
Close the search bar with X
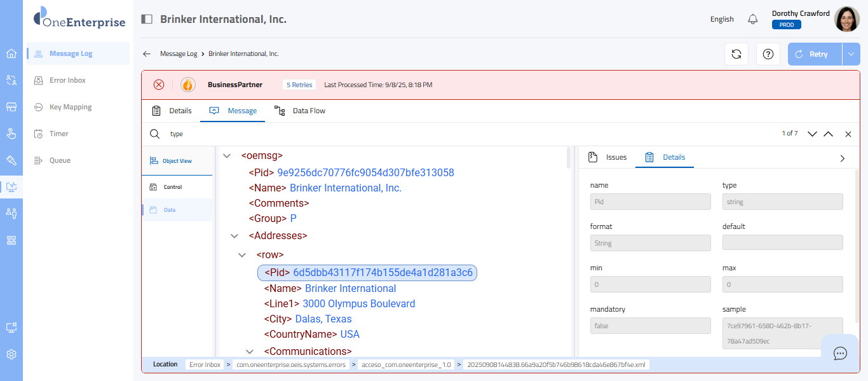click(848, 134)
